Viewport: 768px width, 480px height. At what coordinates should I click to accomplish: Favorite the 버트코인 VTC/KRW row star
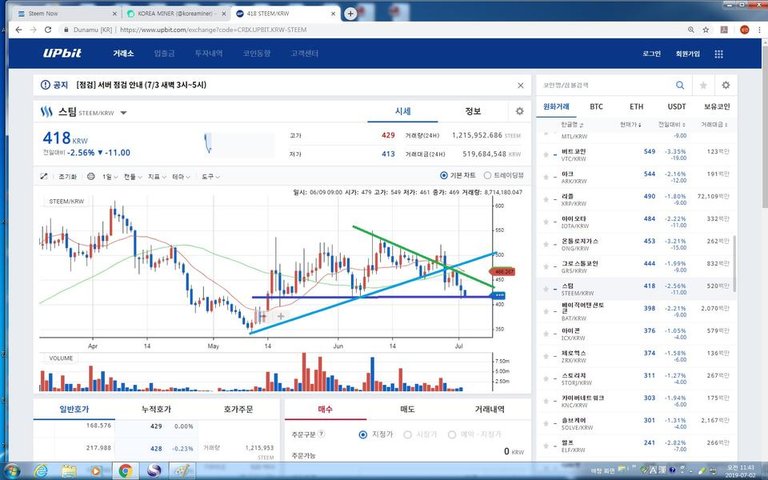click(546, 155)
